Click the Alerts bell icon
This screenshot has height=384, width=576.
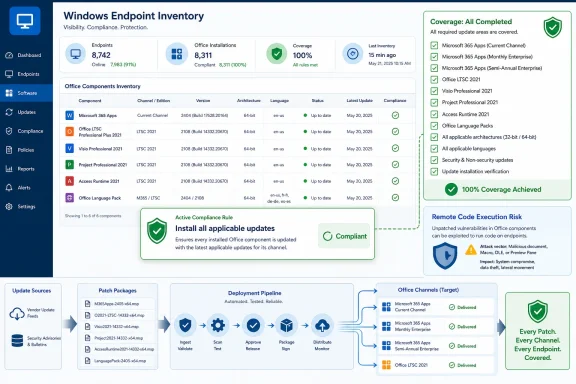click(9, 188)
